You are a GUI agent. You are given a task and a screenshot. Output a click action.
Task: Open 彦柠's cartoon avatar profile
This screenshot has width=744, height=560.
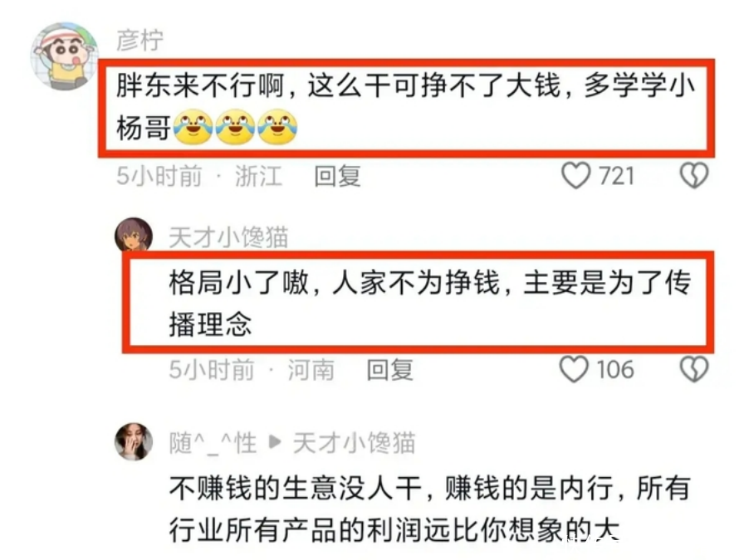(x=64, y=56)
